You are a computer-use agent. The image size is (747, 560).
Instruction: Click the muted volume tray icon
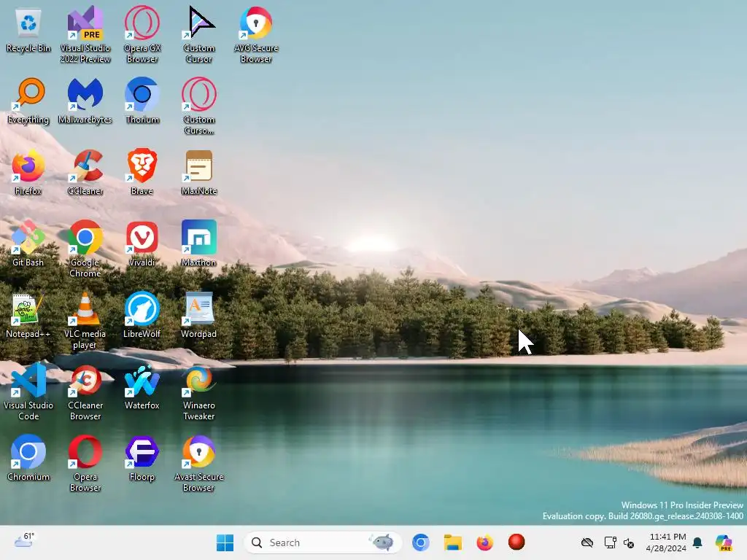tap(629, 542)
